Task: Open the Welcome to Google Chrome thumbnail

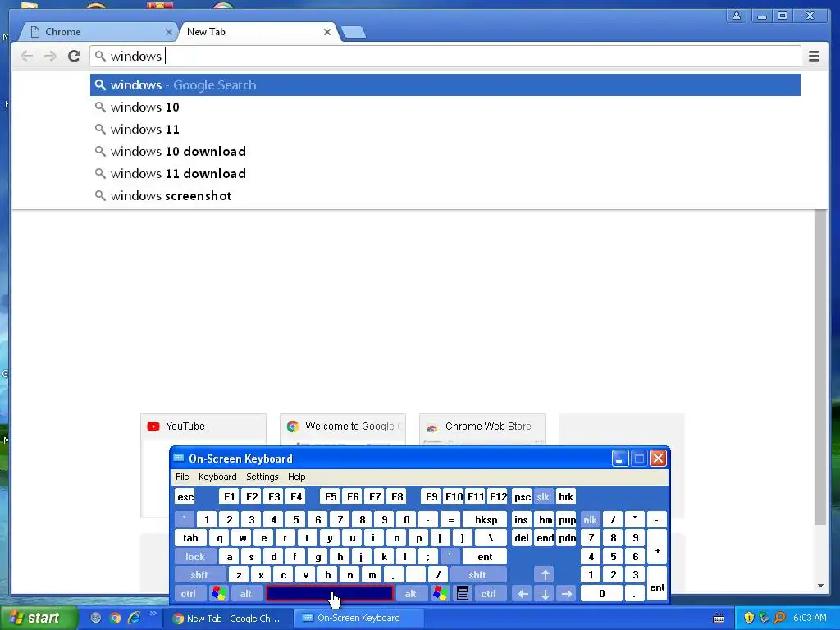Action: tap(342, 430)
